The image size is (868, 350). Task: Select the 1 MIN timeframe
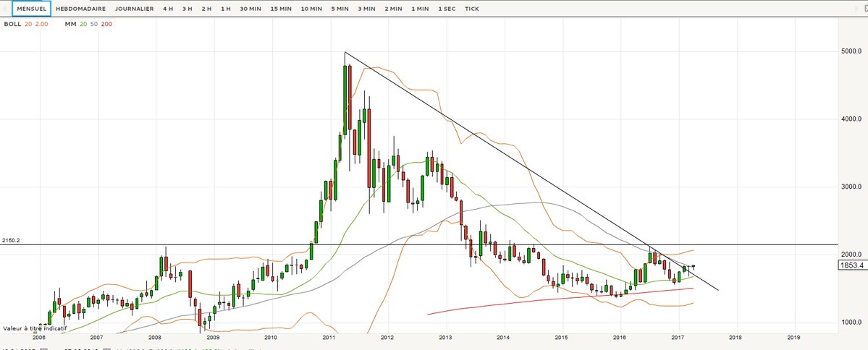click(x=420, y=9)
